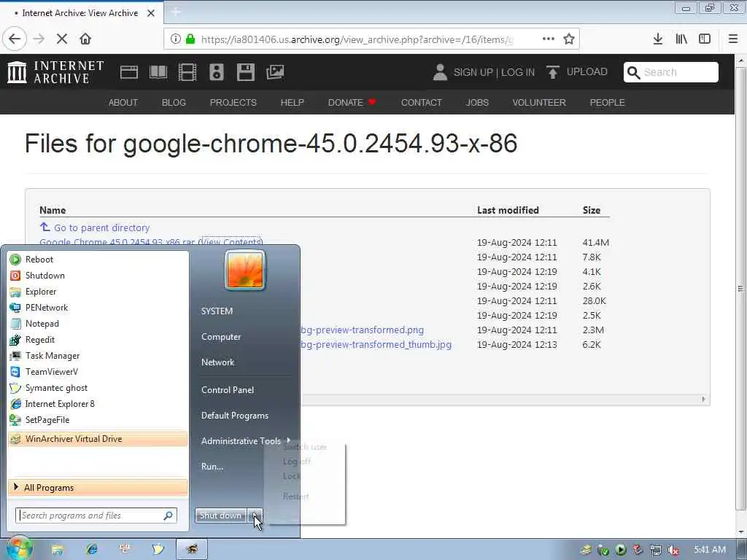
Task: Open the Internet Archive audio speaker icon
Action: [x=216, y=72]
